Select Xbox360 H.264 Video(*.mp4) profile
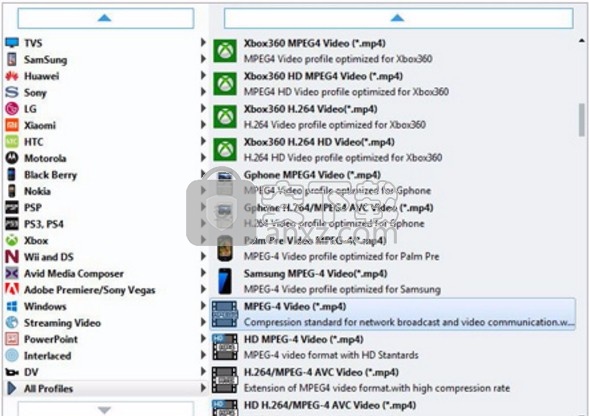Screen dimensions: 589x416 393,116
